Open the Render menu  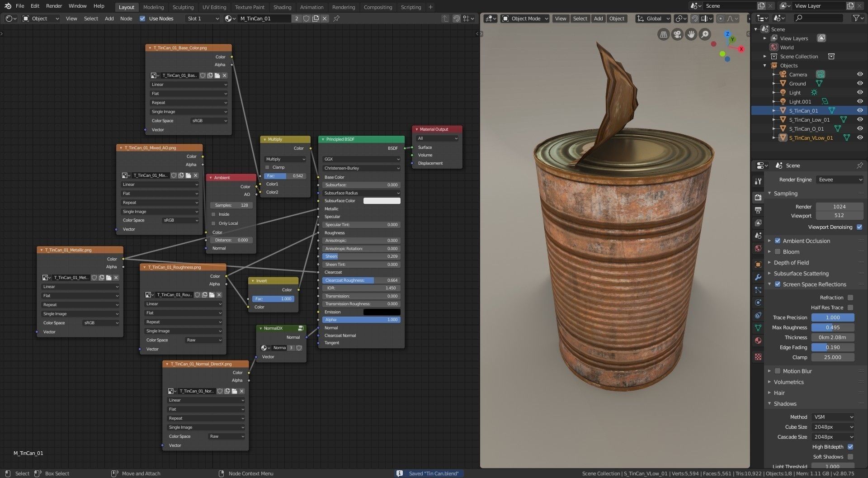[x=54, y=6]
